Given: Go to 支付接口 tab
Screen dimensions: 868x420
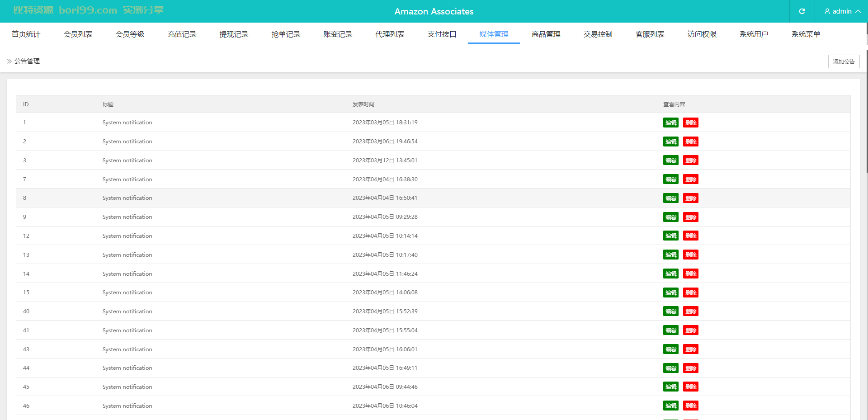Looking at the screenshot, I should 442,34.
